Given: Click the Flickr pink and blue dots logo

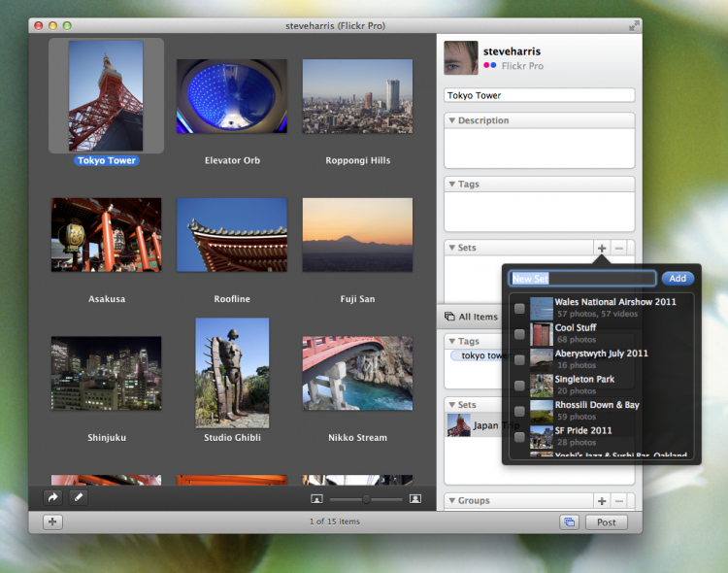Looking at the screenshot, I should point(490,65).
